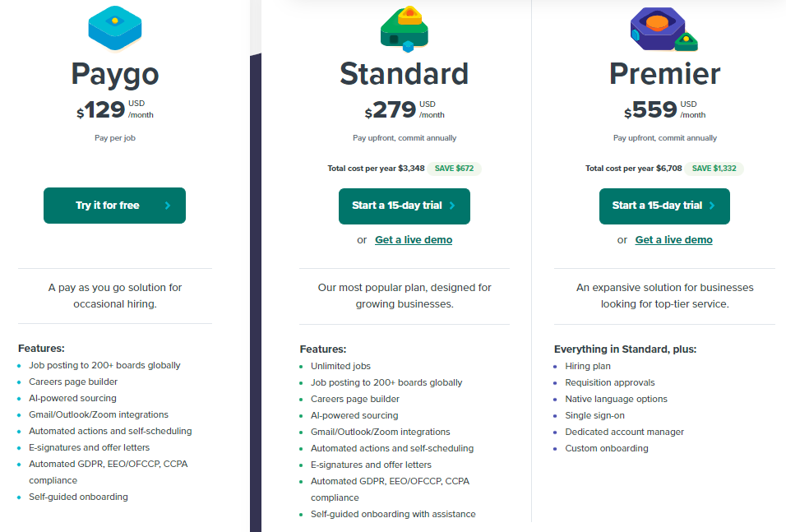Image resolution: width=786 pixels, height=532 pixels.
Task: Click the Standard plan heading
Action: click(x=405, y=74)
